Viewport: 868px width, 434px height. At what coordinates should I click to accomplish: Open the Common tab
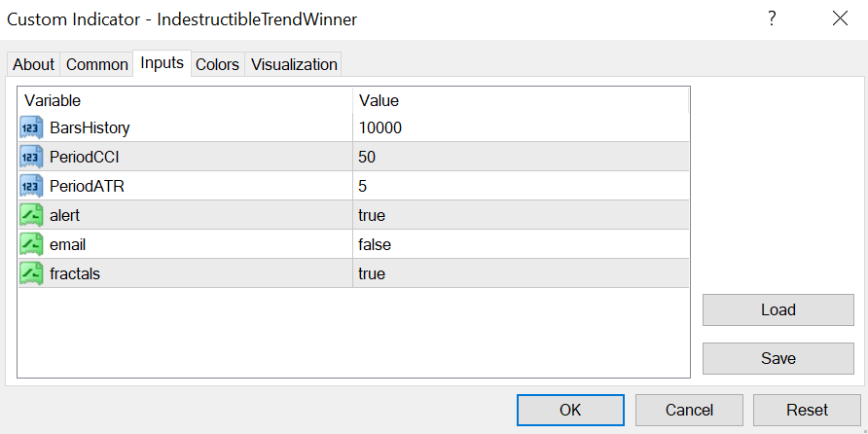click(x=97, y=64)
